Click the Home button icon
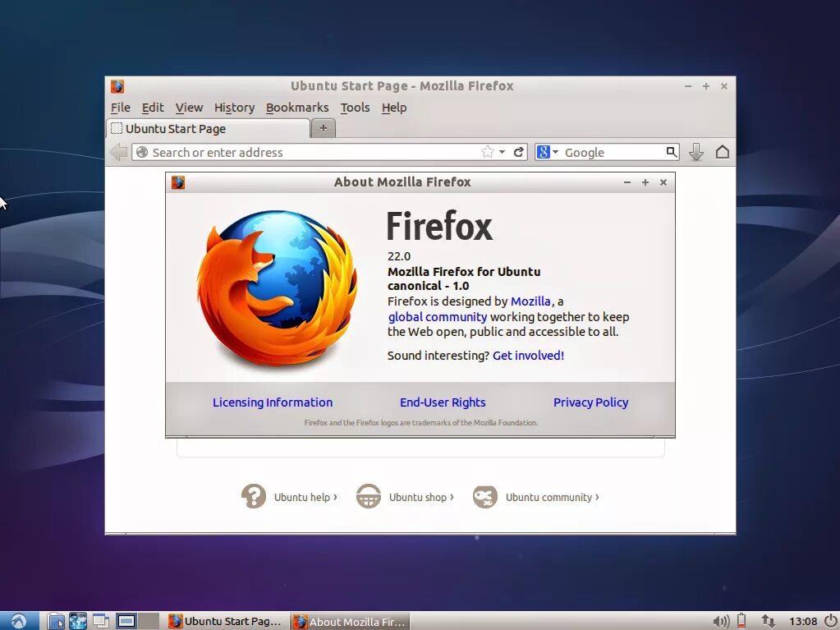The height and width of the screenshot is (630, 840). coord(722,152)
